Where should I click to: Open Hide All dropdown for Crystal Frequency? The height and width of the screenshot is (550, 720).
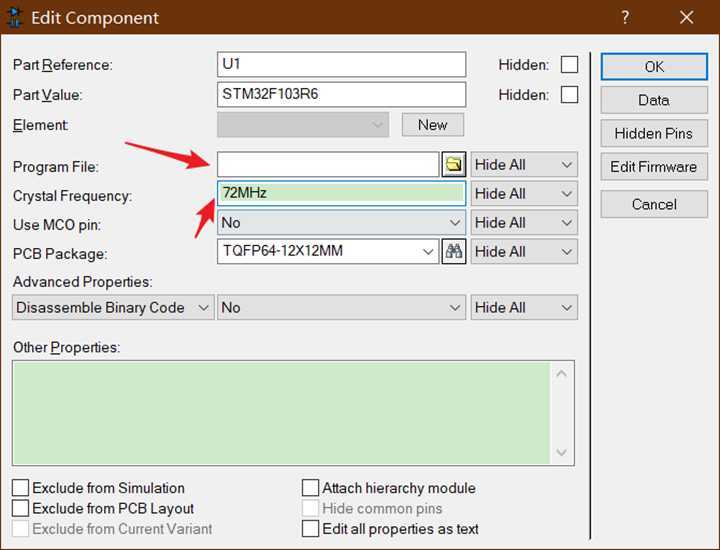(524, 193)
